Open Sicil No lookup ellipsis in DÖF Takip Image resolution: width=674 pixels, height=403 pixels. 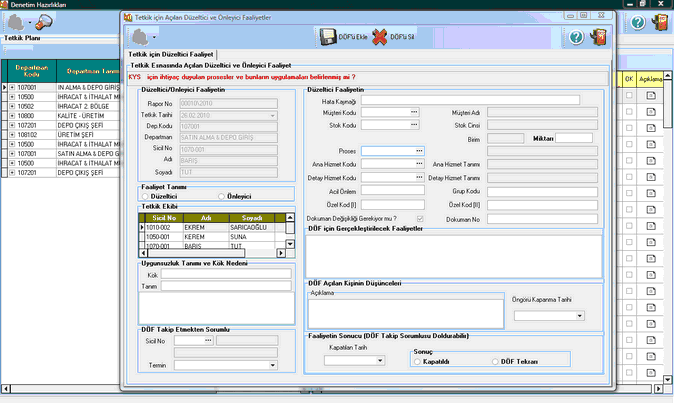tap(208, 340)
